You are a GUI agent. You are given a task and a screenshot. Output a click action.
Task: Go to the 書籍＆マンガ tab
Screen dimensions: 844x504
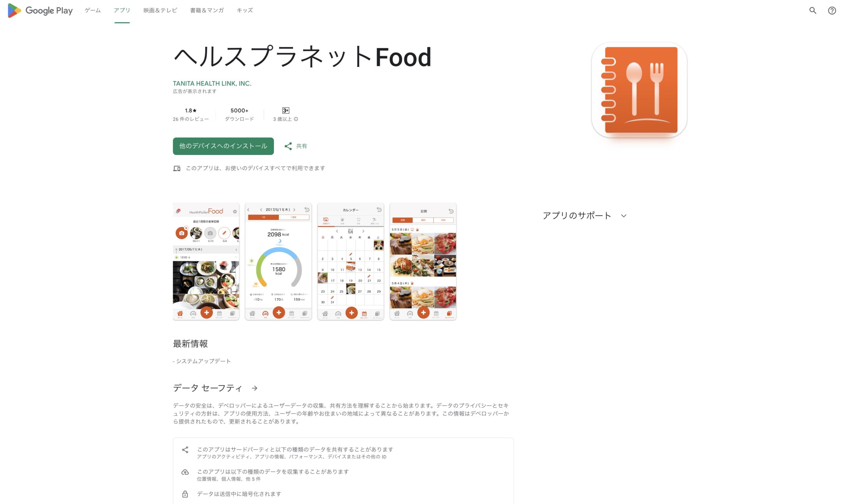click(207, 11)
